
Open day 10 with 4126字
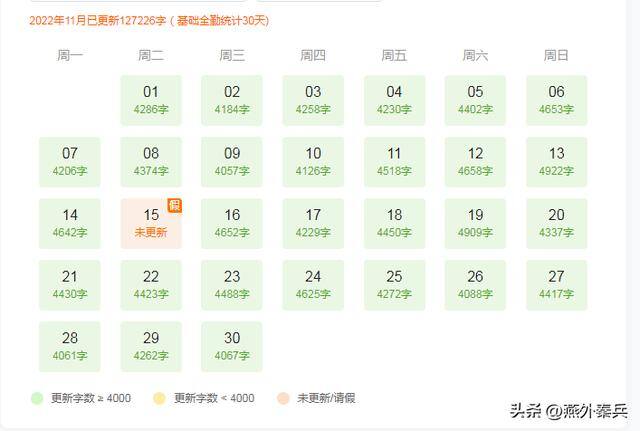coord(313,162)
